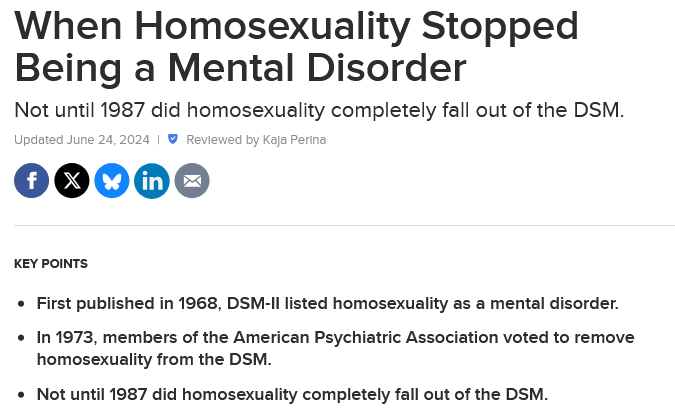Share the article on Facebook

[x=31, y=180]
